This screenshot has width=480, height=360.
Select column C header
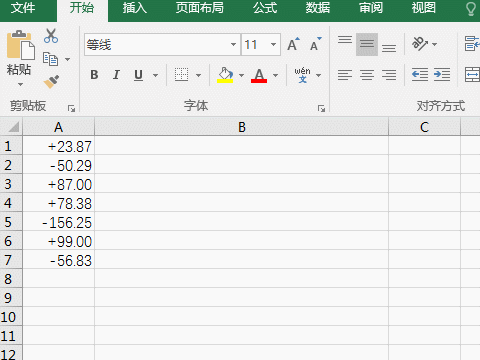[424, 127]
